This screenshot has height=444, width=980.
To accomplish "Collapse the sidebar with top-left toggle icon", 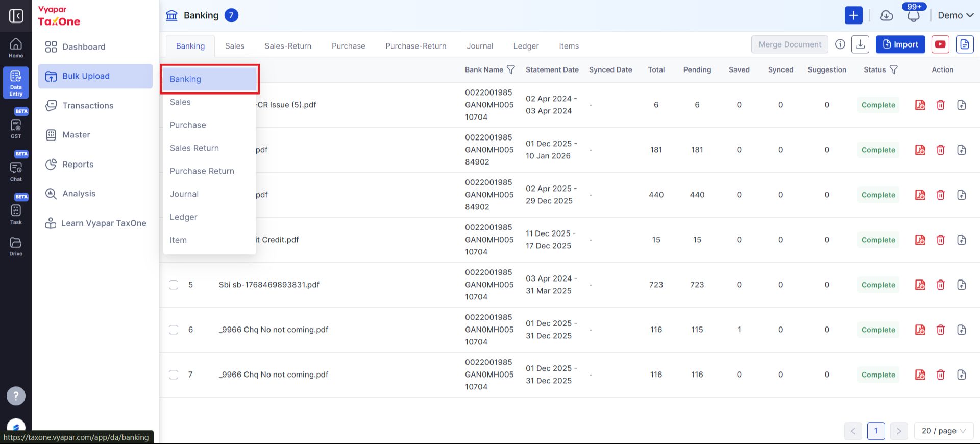I will coord(16,16).
